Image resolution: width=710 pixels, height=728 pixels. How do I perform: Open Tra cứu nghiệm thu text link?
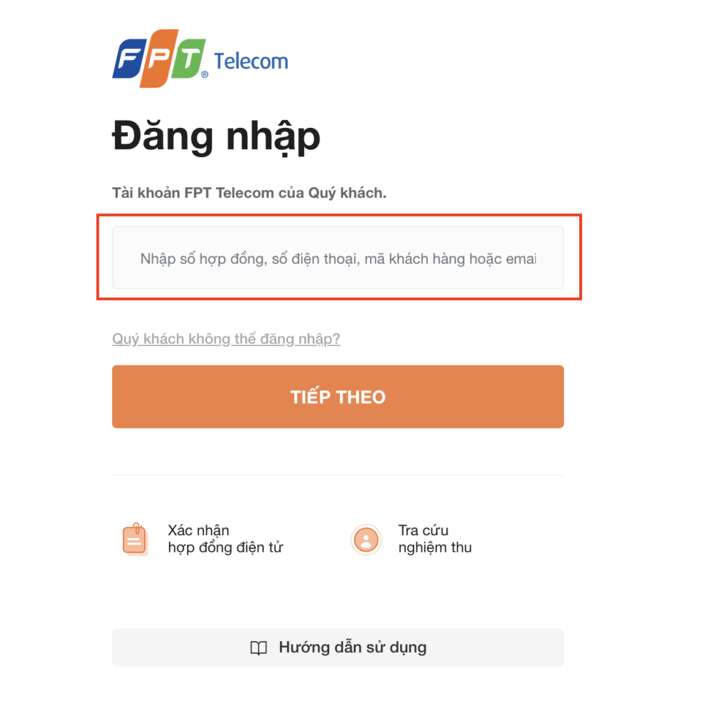tap(435, 539)
